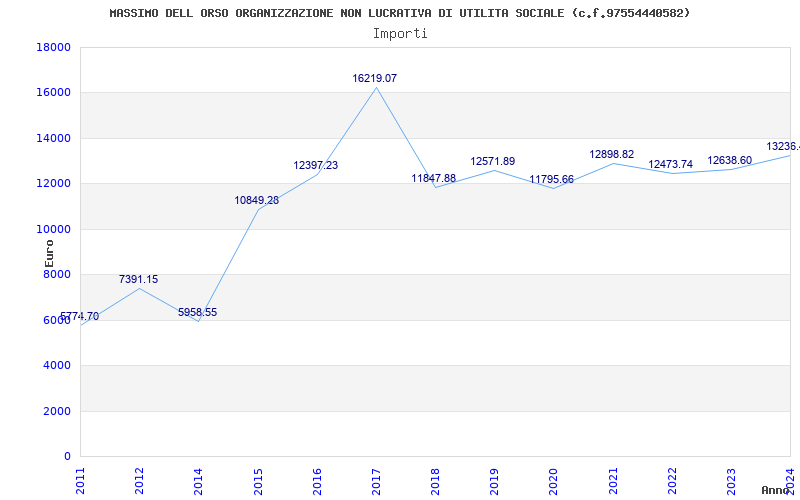This screenshot has width=800, height=500.
Task: Click the 2011 x-axis label
Action: point(80,481)
